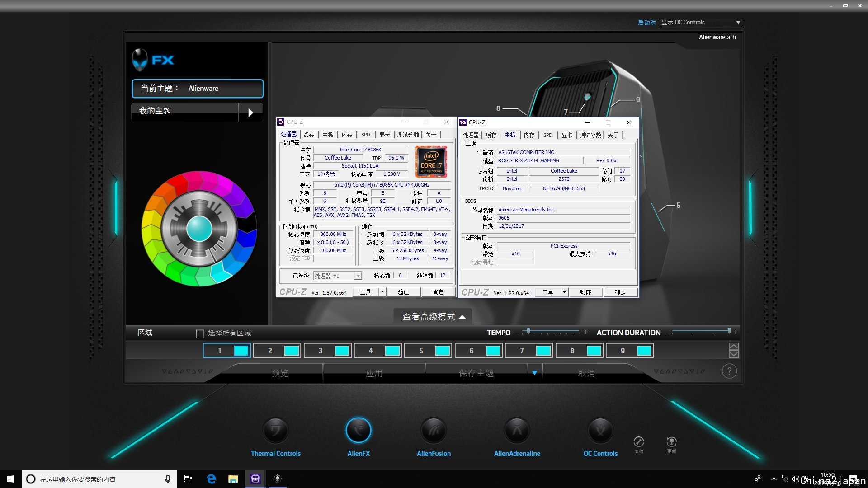Decrease ACTION DURATION with minus sign
The height and width of the screenshot is (488, 868).
pos(666,333)
